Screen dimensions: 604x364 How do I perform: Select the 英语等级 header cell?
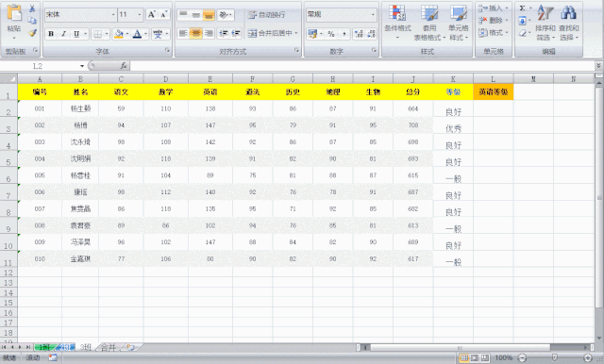[494, 92]
